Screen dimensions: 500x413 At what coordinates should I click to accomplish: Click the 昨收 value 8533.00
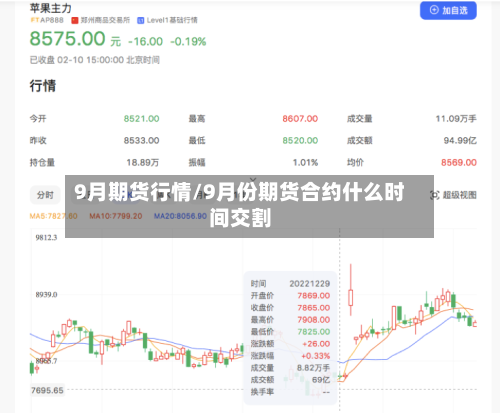(x=141, y=141)
